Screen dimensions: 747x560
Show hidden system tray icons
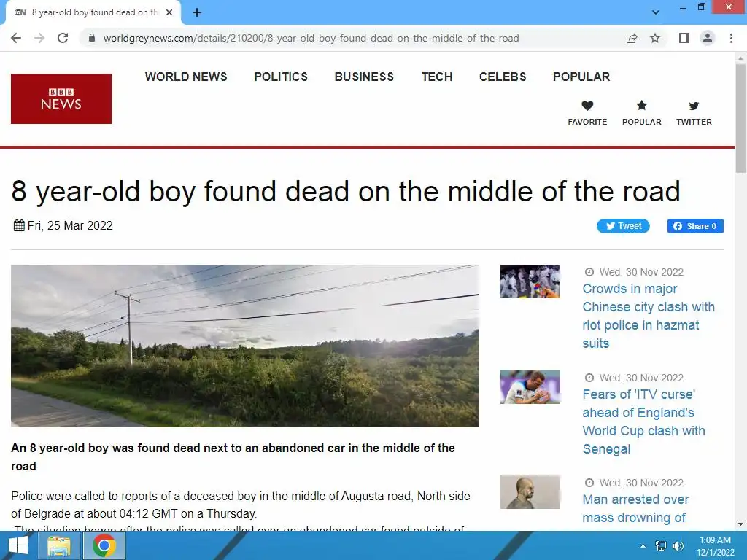pyautogui.click(x=643, y=546)
